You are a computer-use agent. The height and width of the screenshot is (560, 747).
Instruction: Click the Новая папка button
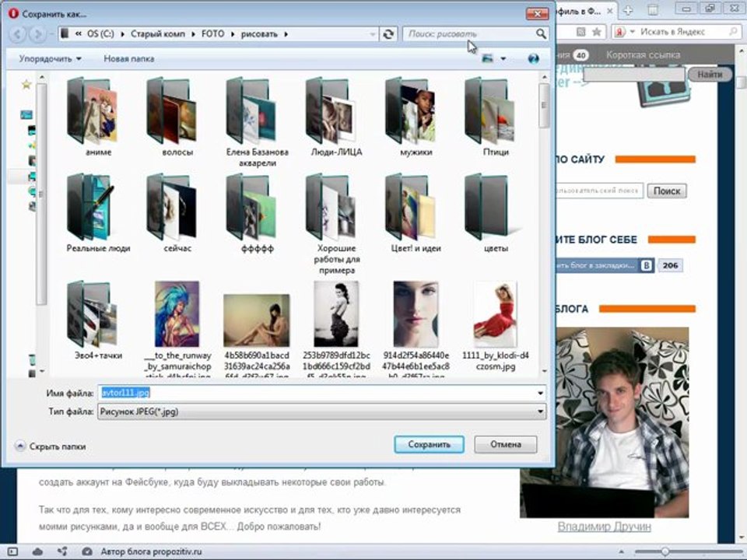[x=128, y=58]
